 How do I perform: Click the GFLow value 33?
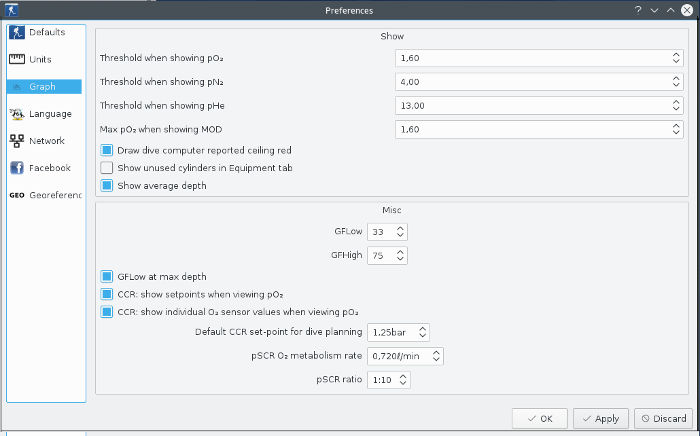[378, 232]
